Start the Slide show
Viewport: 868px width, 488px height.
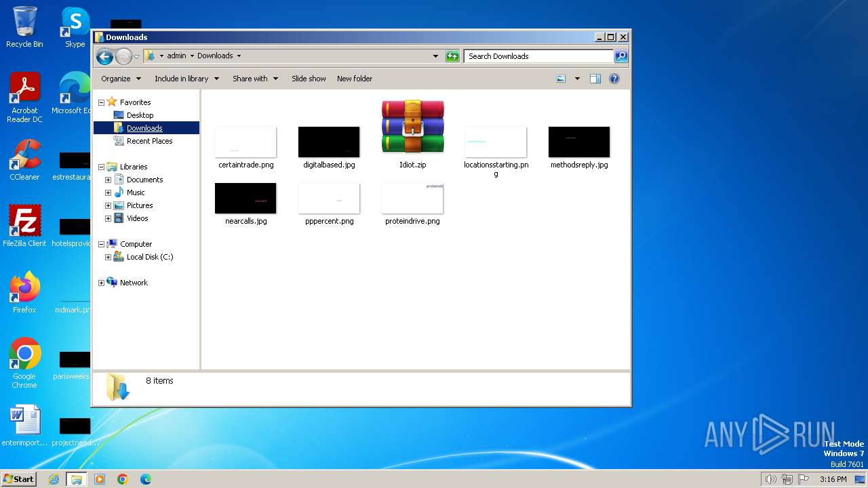tap(309, 79)
